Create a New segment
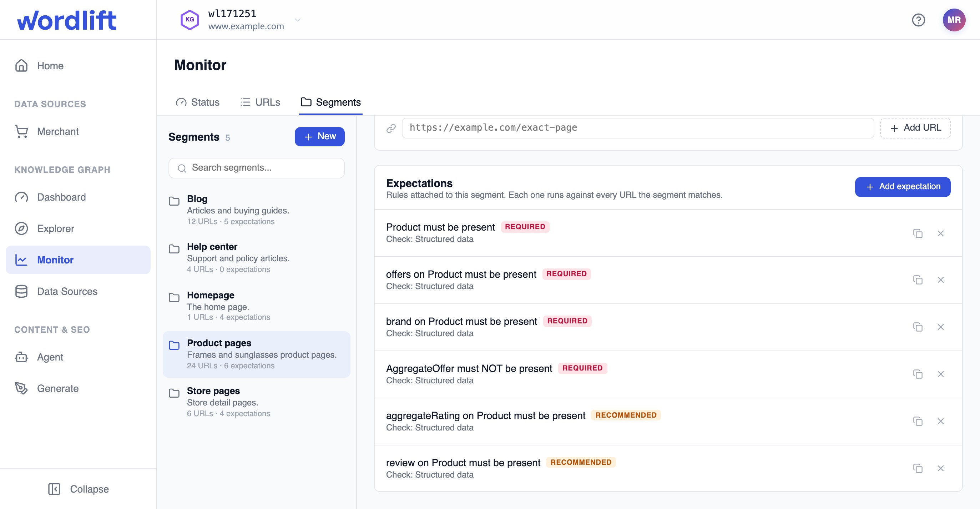 319,137
